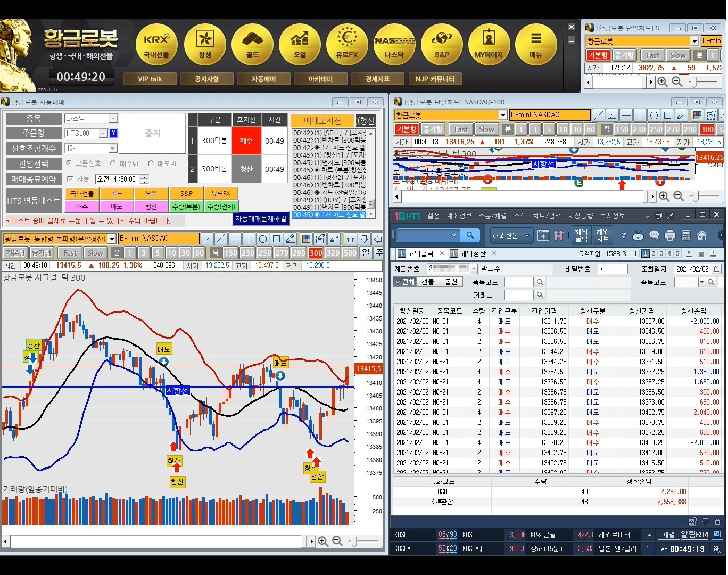Select rectangle drawing tool in main signal chart

277,239
